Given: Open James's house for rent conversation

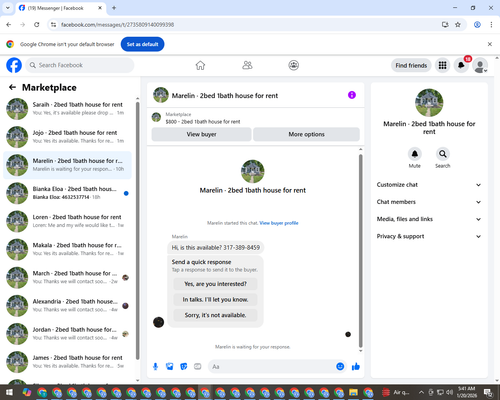Looking at the screenshot, I should 67,362.
